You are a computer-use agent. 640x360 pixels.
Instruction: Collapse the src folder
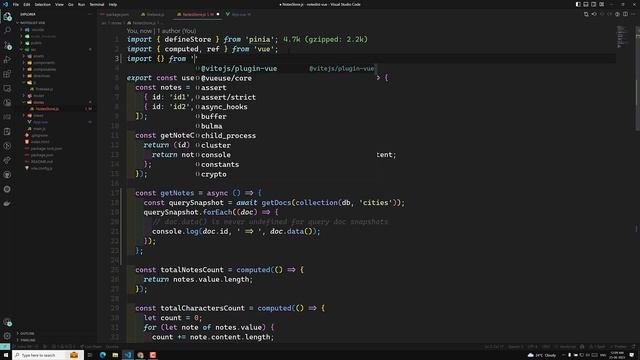pos(33,49)
